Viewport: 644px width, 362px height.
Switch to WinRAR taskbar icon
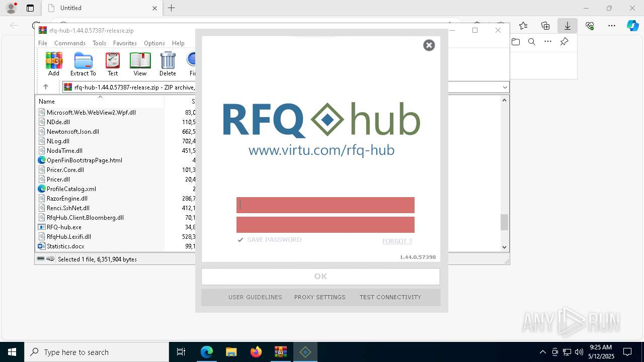point(280,352)
